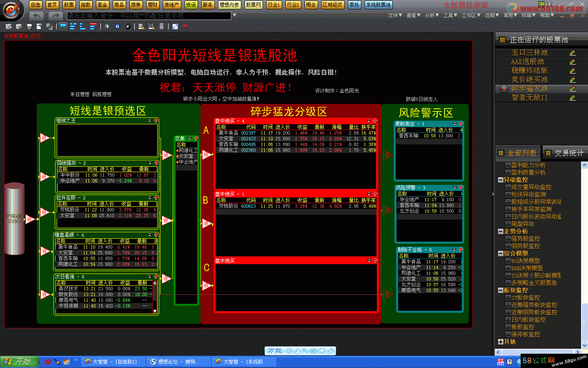Click the new stock pool folder icon

(9, 26)
